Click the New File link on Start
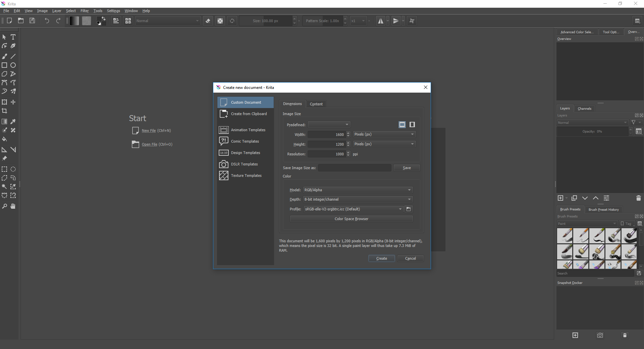This screenshot has width=644, height=349. coord(149,131)
